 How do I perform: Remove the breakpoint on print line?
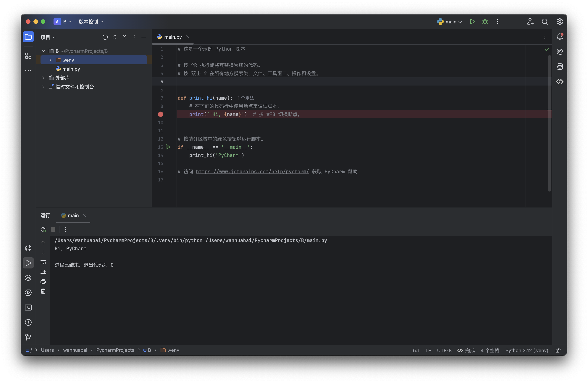(x=161, y=114)
